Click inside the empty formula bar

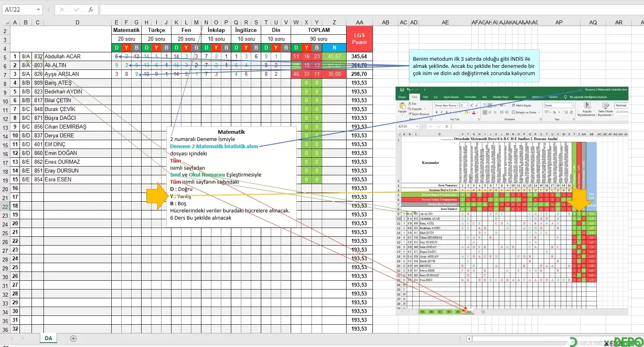click(x=371, y=10)
